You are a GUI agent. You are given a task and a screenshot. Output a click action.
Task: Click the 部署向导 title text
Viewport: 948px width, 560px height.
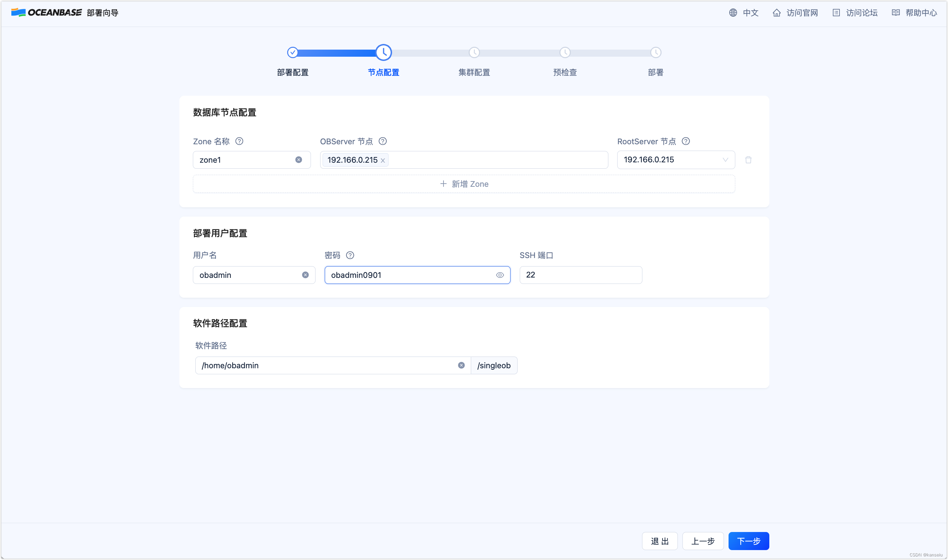coord(102,13)
